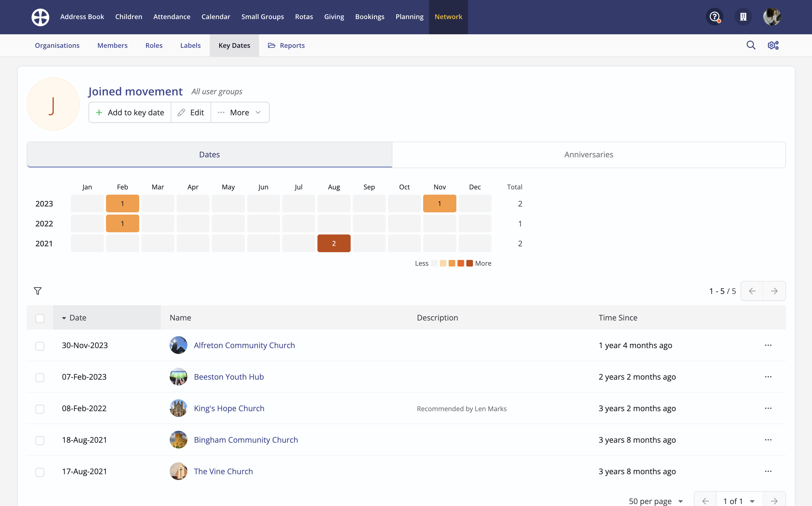The height and width of the screenshot is (506, 812).
Task: Go to the next page of results with the top-right arrow
Action: 774,291
